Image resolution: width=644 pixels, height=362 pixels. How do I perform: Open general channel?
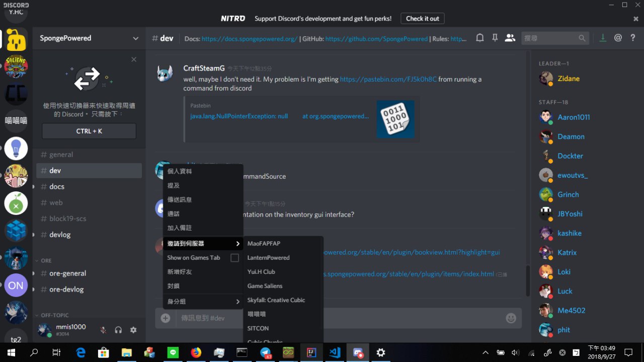[89, 155]
